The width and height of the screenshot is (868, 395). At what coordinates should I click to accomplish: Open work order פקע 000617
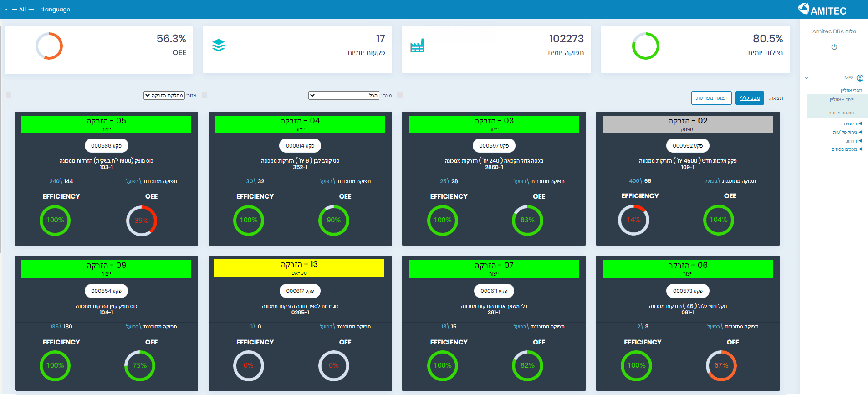tap(300, 291)
